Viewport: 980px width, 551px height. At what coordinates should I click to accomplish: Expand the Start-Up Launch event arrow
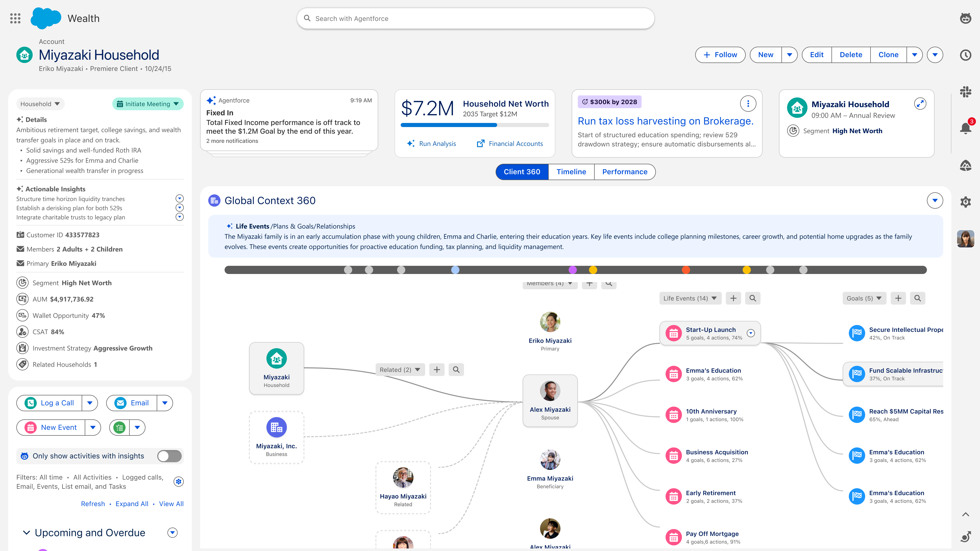[x=751, y=333]
